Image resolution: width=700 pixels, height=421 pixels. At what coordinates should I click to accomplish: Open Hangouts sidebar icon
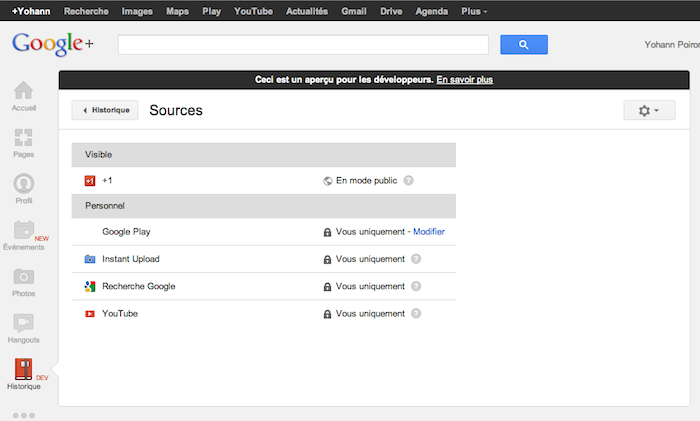23,323
